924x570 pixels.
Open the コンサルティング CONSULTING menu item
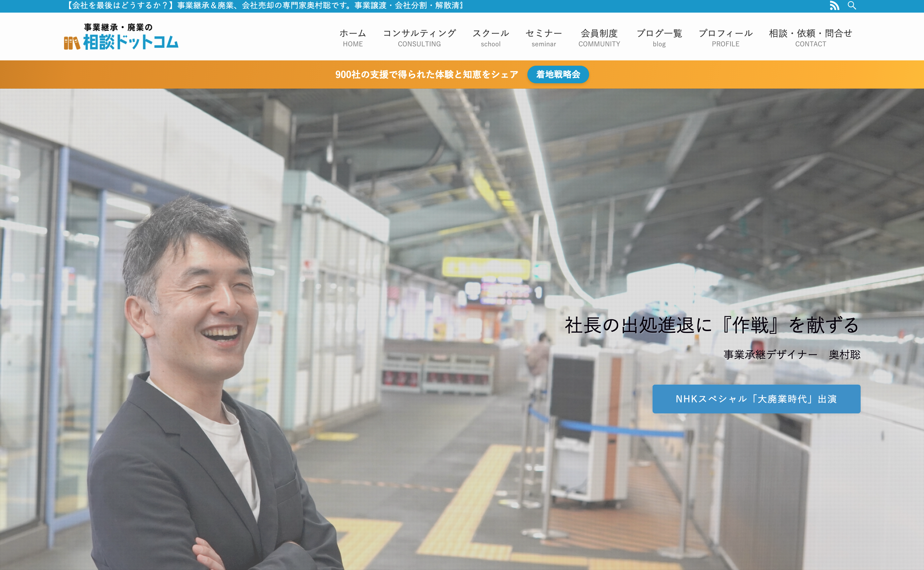(419, 38)
